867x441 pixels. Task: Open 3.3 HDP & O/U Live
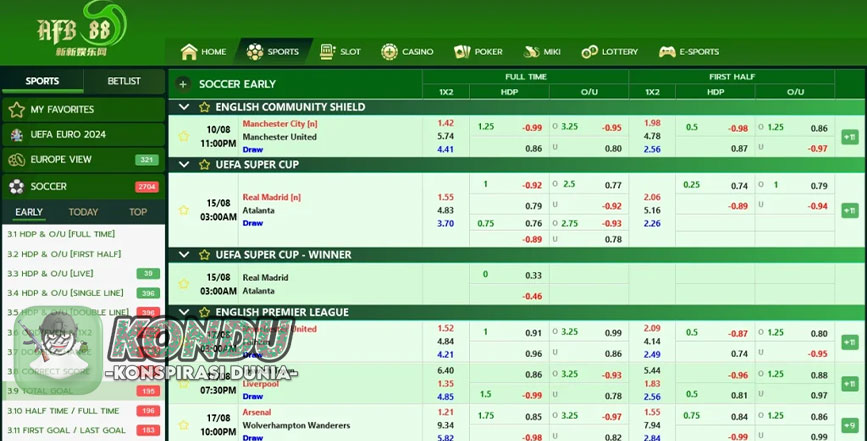(83, 274)
